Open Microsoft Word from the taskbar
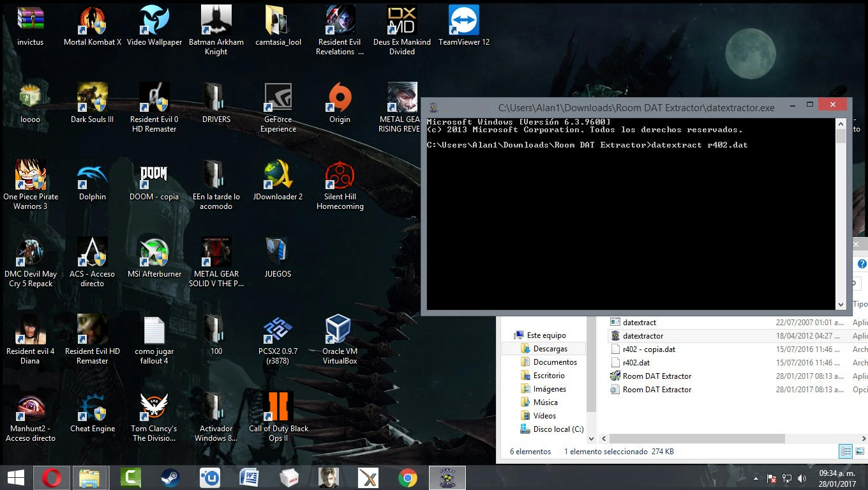This screenshot has height=490, width=868. (249, 478)
